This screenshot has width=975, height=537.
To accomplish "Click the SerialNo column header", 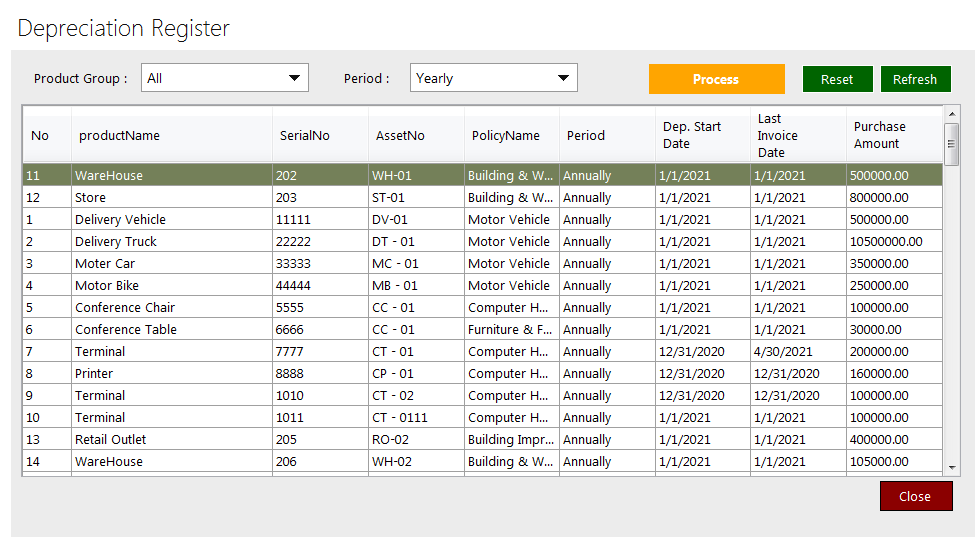I will (303, 136).
